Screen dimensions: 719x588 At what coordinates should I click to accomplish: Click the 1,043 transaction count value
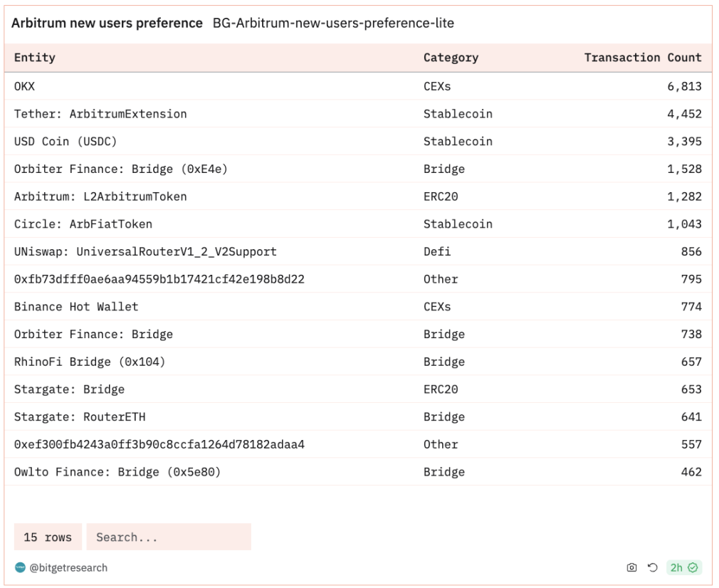point(684,224)
